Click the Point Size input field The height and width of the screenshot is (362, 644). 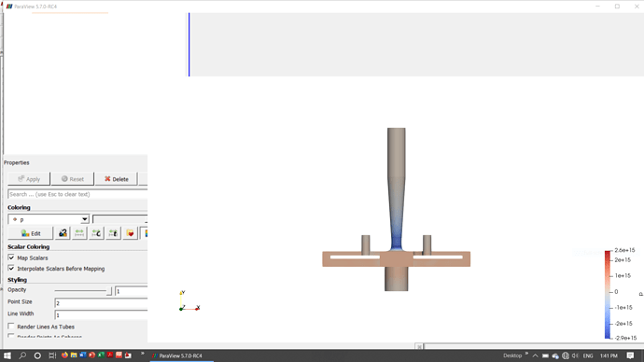pyautogui.click(x=101, y=303)
